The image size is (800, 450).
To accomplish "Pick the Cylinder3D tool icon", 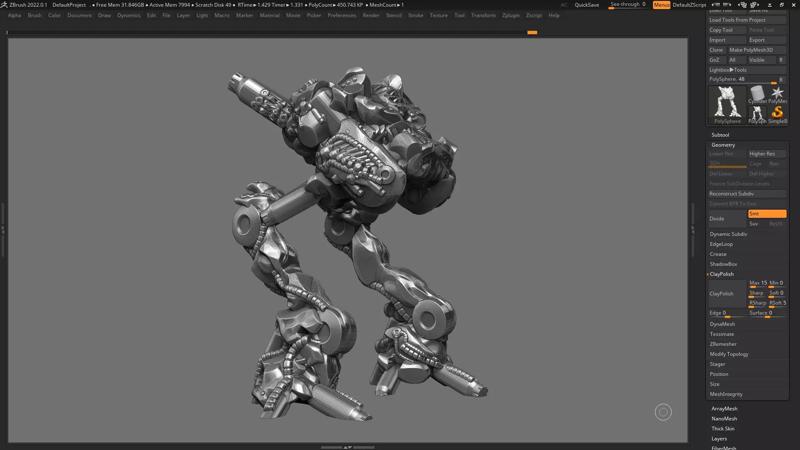I will click(758, 93).
